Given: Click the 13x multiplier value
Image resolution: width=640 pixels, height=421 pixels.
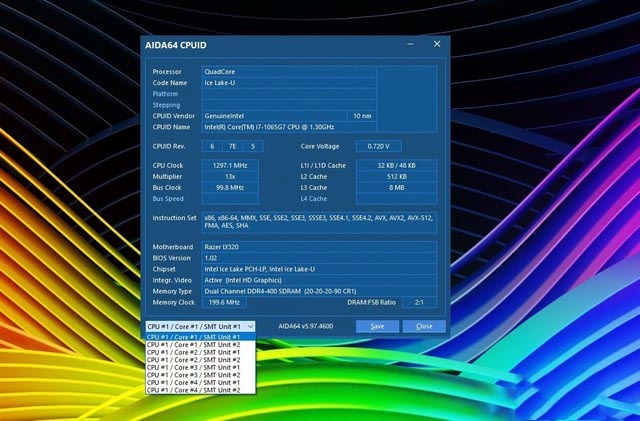Looking at the screenshot, I should (230, 176).
